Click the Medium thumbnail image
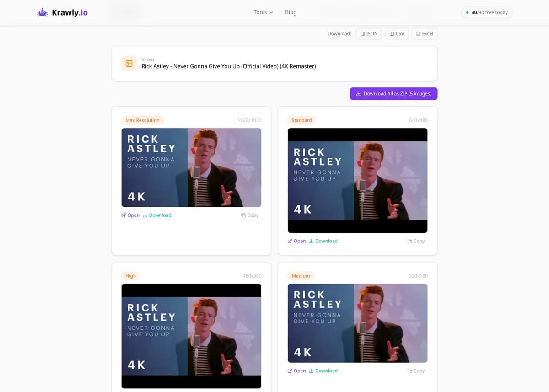This screenshot has height=392, width=549. click(357, 323)
